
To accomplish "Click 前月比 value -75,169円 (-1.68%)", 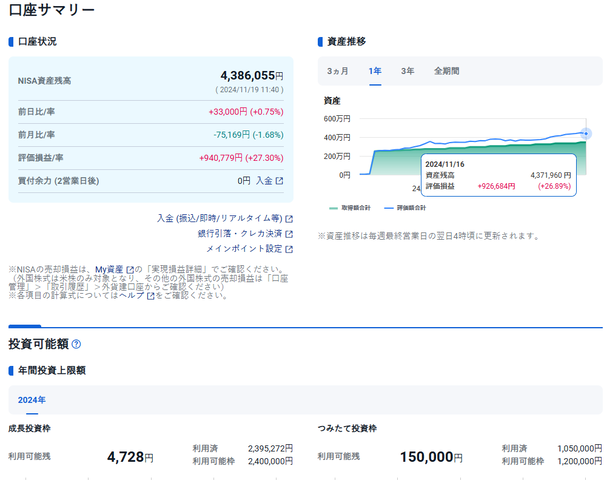I will click(x=248, y=135).
